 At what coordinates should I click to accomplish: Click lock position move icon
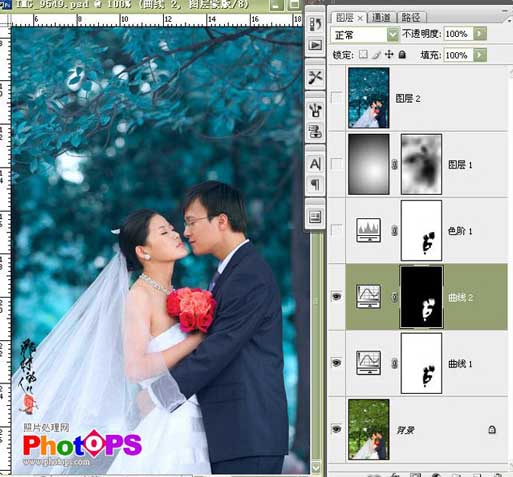pos(389,55)
